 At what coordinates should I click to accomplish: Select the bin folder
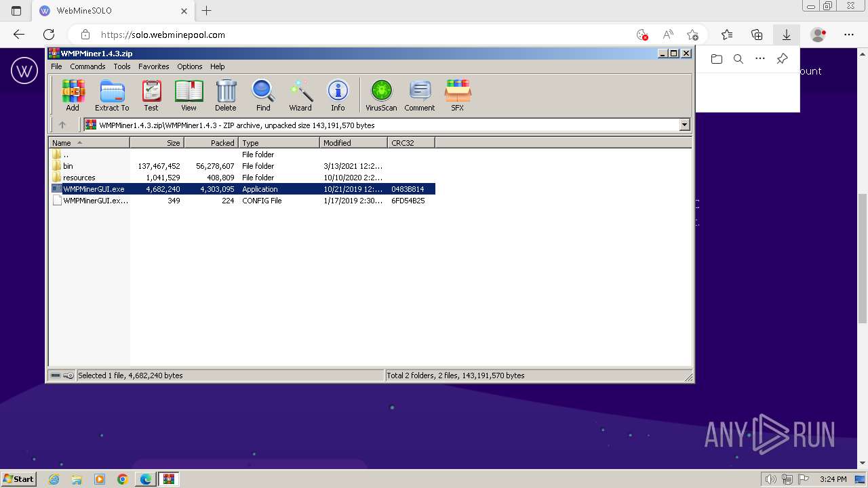click(x=242, y=166)
